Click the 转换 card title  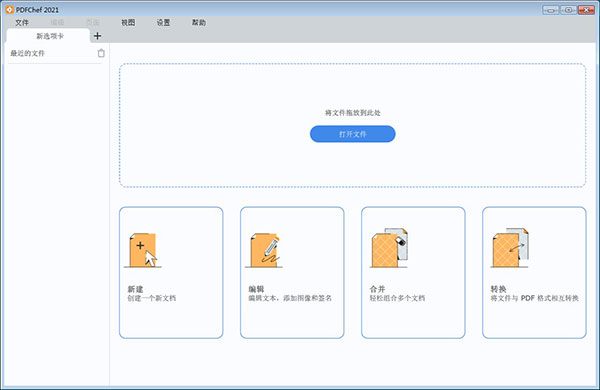point(498,289)
